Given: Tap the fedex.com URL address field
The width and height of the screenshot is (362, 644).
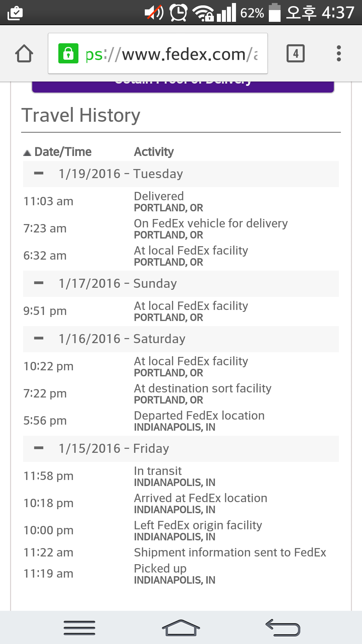Looking at the screenshot, I should [x=171, y=54].
